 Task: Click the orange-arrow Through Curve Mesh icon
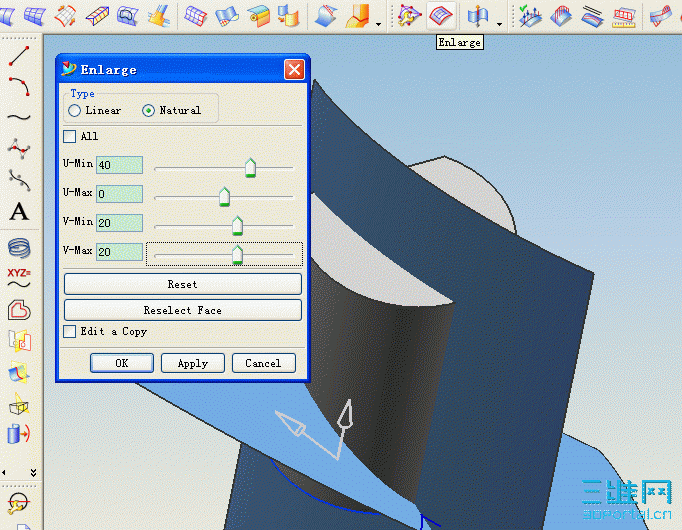tap(65, 16)
